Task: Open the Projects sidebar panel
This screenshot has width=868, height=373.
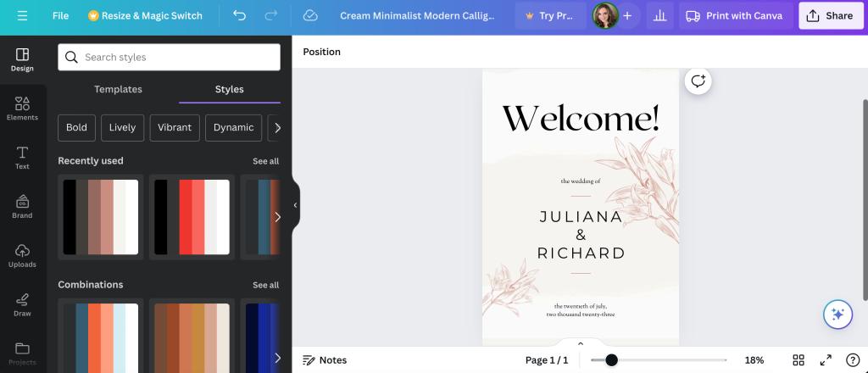Action: click(22, 354)
